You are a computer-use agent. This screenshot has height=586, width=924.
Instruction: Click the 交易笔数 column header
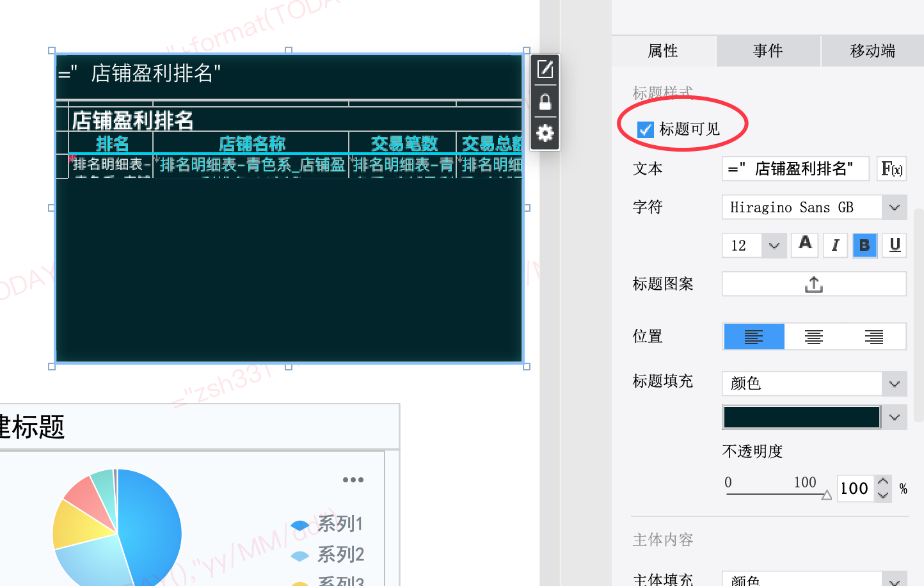pos(403,143)
